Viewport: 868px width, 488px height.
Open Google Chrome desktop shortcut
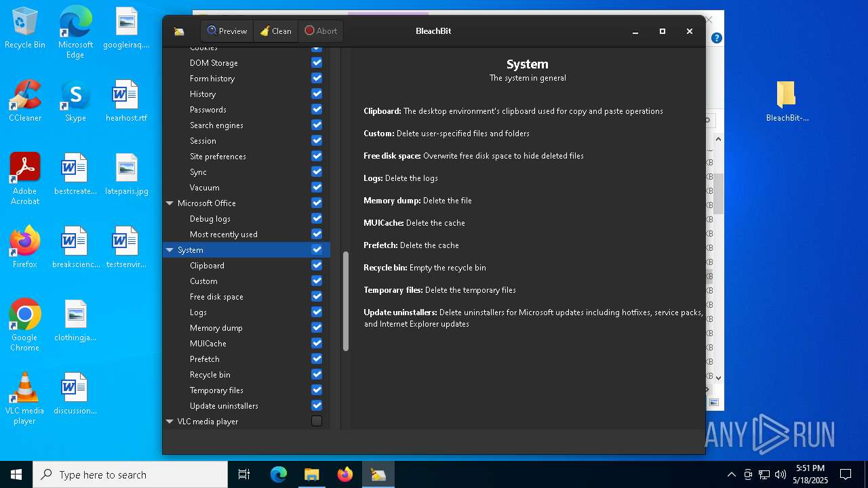[25, 325]
